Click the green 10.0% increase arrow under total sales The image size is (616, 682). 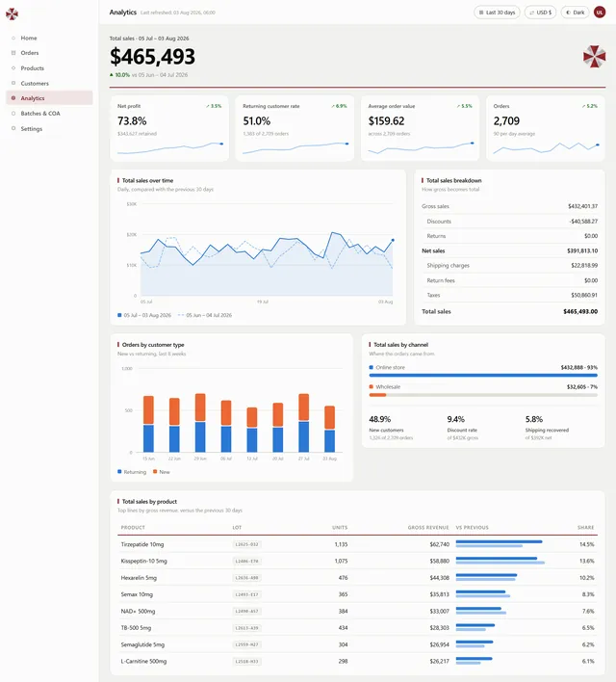click(112, 75)
